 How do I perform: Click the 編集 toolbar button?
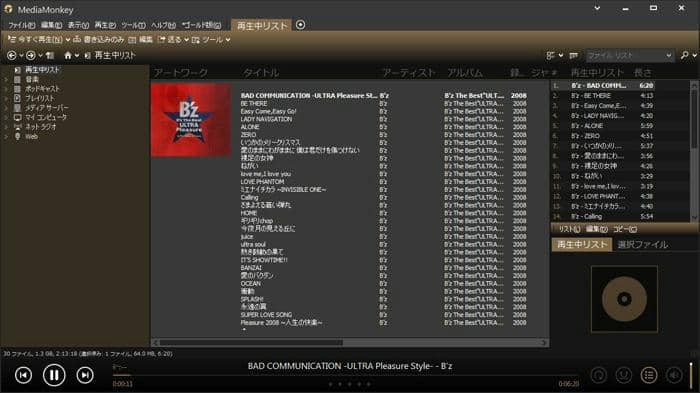click(x=141, y=40)
